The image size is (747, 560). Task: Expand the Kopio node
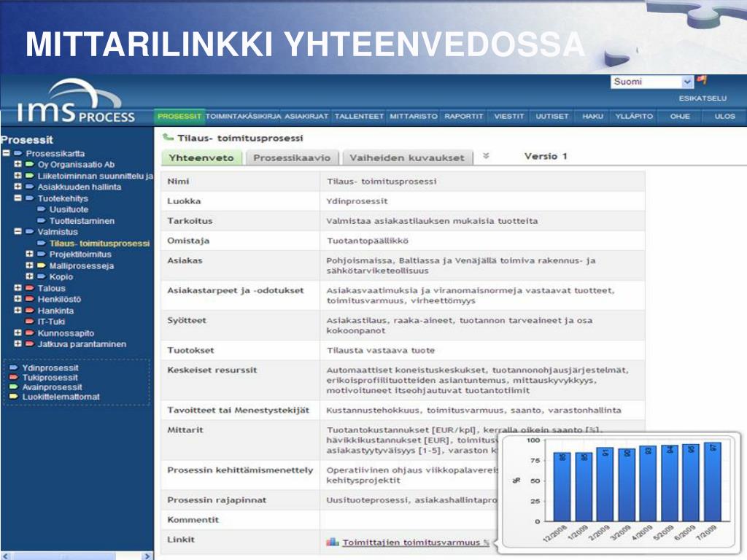[29, 276]
